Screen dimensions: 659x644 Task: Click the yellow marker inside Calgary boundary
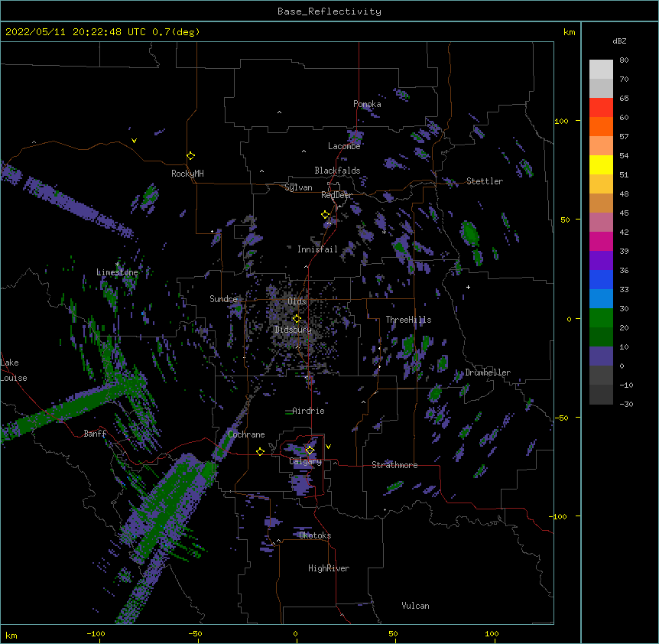click(310, 450)
